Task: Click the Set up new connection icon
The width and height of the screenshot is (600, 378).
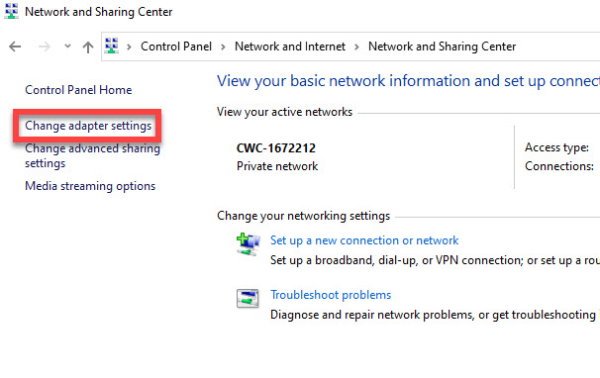Action: (248, 244)
